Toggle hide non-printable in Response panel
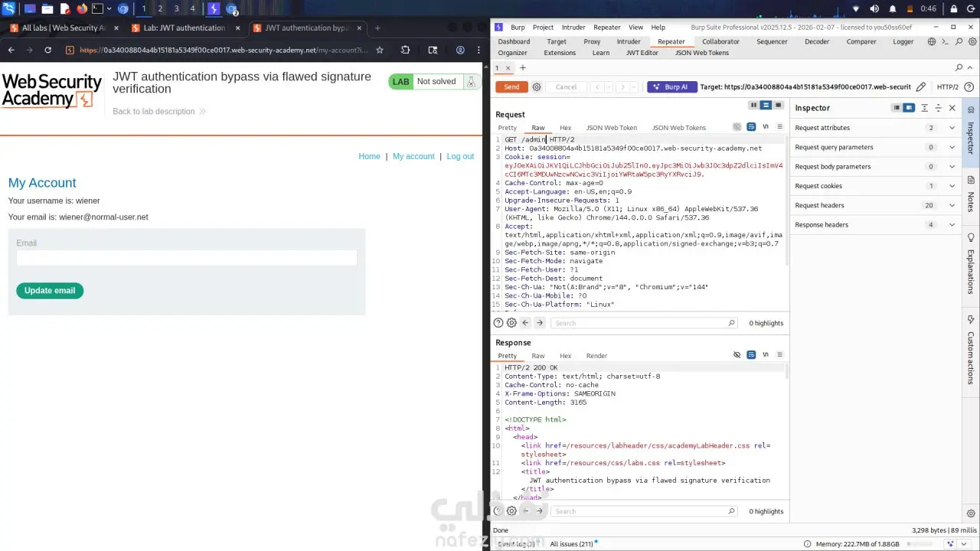Screen dimensions: 980x551 tap(737, 355)
